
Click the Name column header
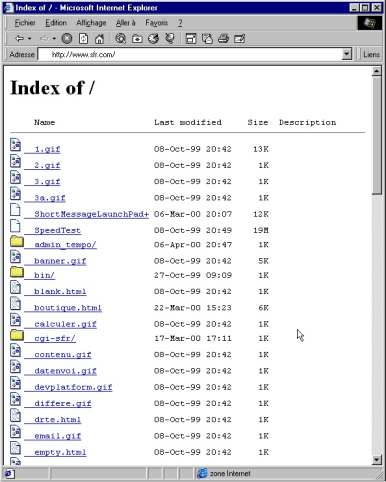(44, 122)
